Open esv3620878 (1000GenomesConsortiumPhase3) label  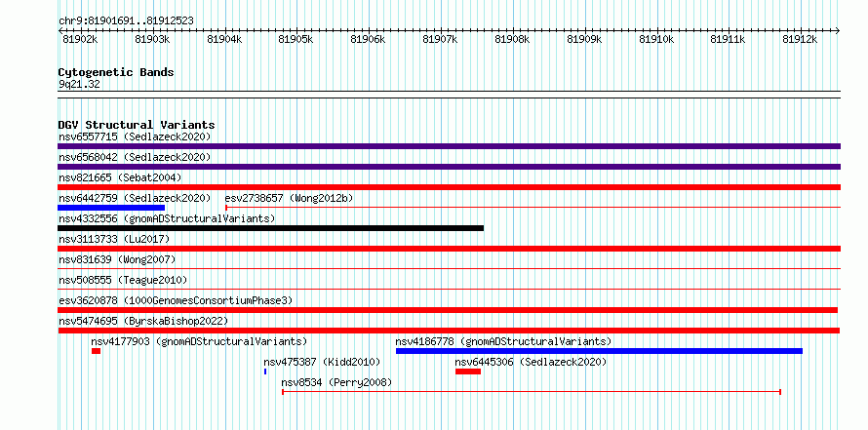click(176, 300)
